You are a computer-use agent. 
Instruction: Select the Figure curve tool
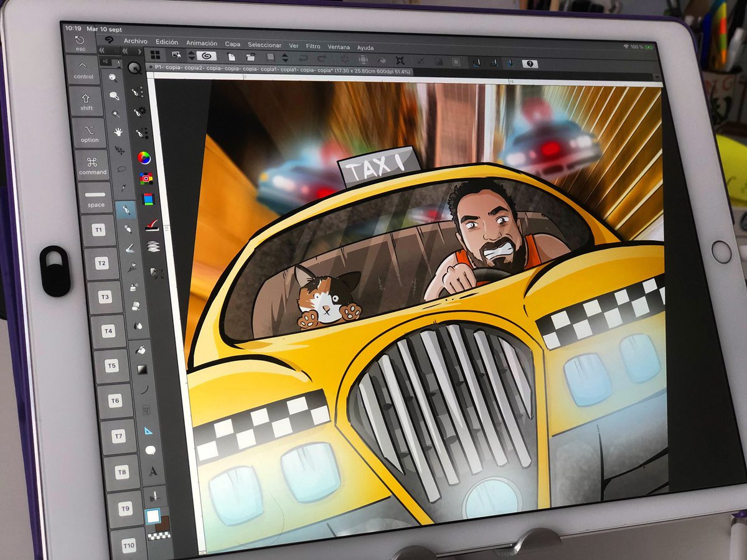[x=144, y=390]
